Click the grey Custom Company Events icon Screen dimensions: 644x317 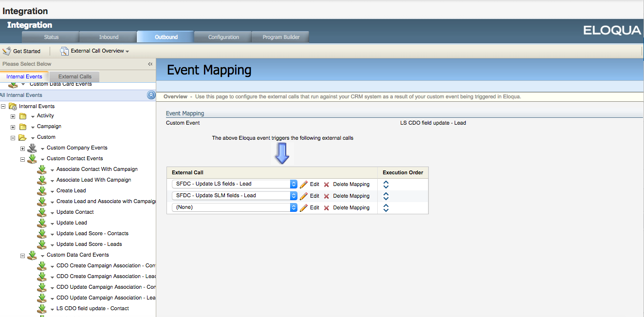click(x=32, y=148)
